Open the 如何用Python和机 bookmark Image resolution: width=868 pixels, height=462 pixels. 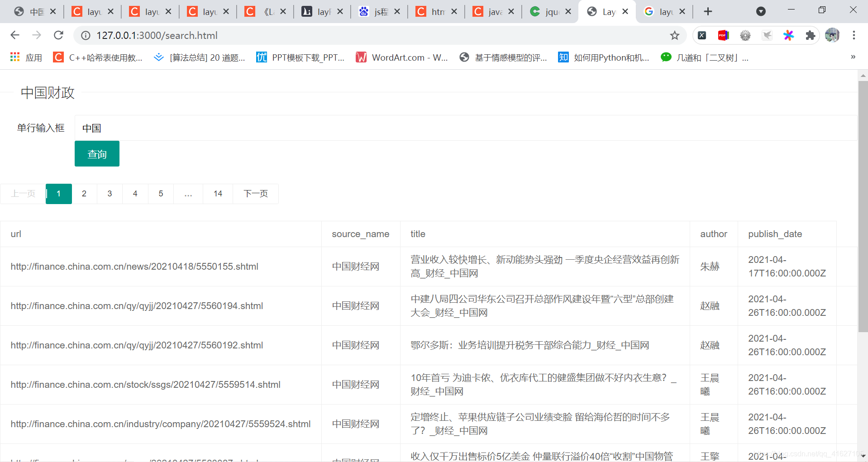click(x=604, y=57)
